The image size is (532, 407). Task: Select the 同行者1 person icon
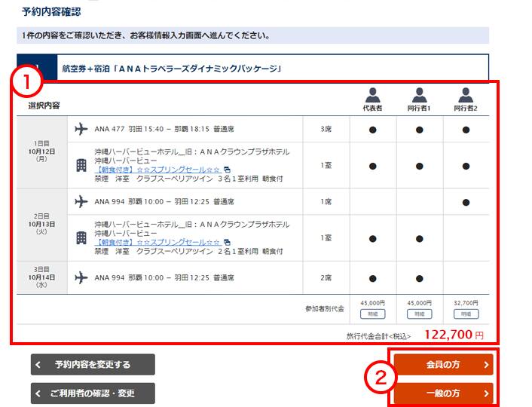click(420, 96)
